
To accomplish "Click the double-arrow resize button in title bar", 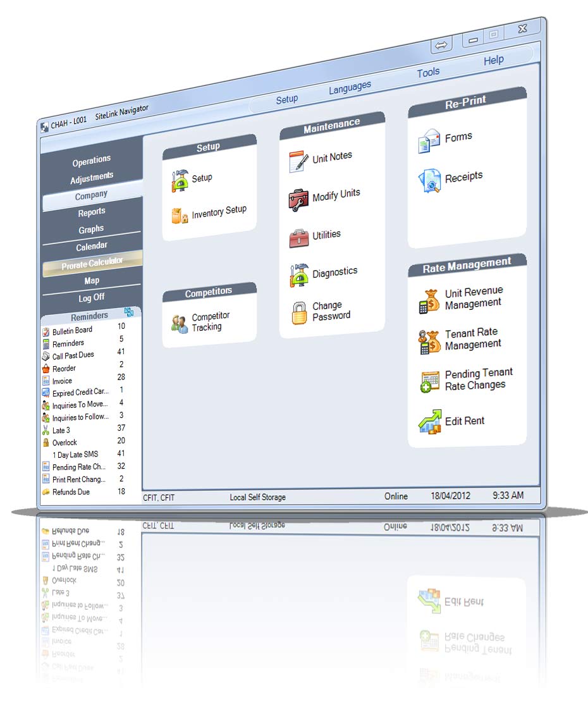I will point(441,45).
